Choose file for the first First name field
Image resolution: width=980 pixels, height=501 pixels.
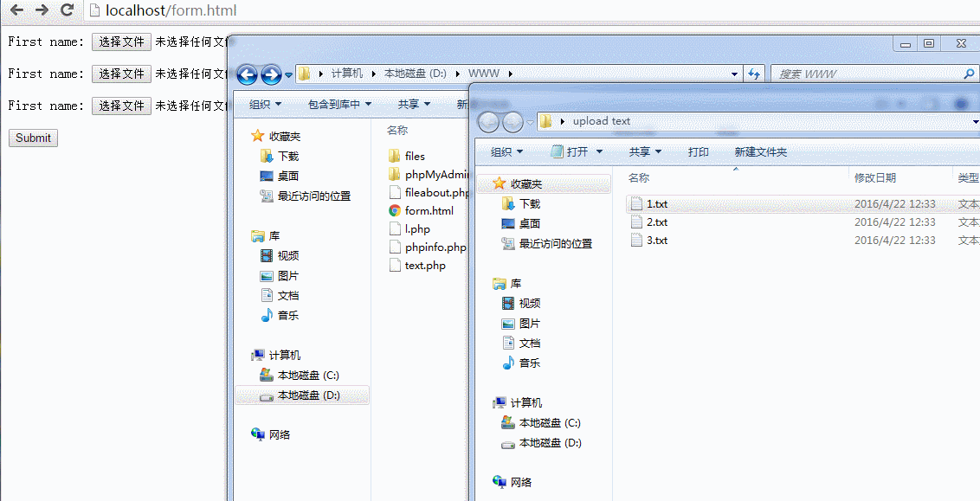click(121, 42)
